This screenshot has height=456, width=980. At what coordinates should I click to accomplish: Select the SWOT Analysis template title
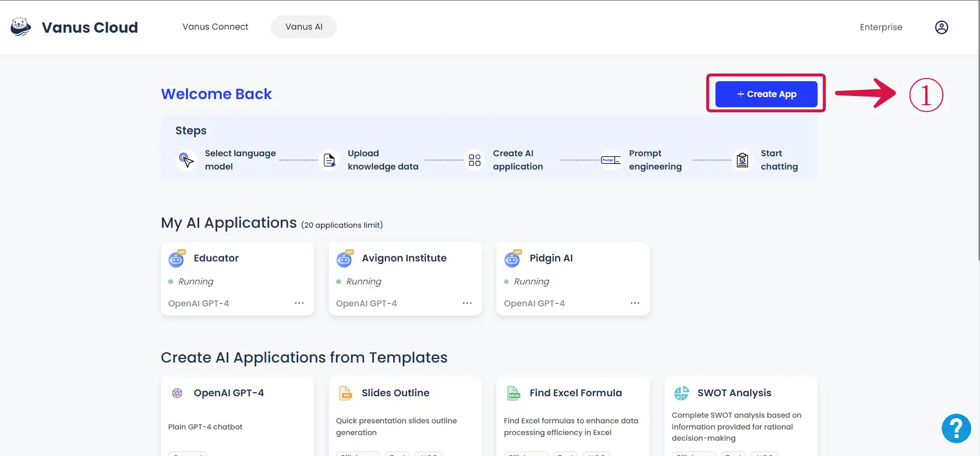(x=734, y=393)
